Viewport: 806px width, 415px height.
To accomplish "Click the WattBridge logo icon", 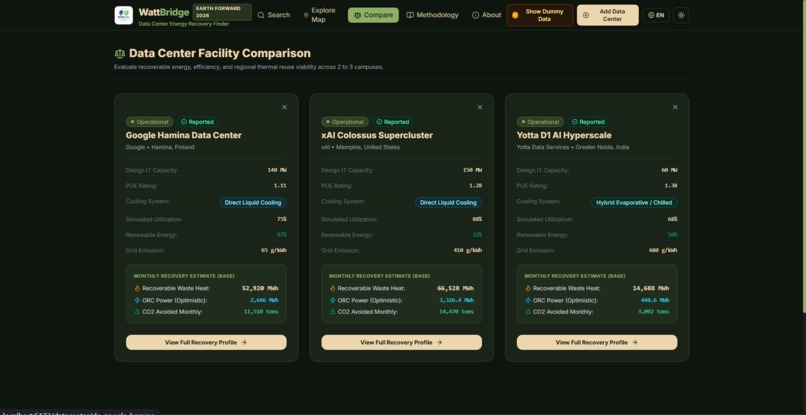I will click(123, 15).
